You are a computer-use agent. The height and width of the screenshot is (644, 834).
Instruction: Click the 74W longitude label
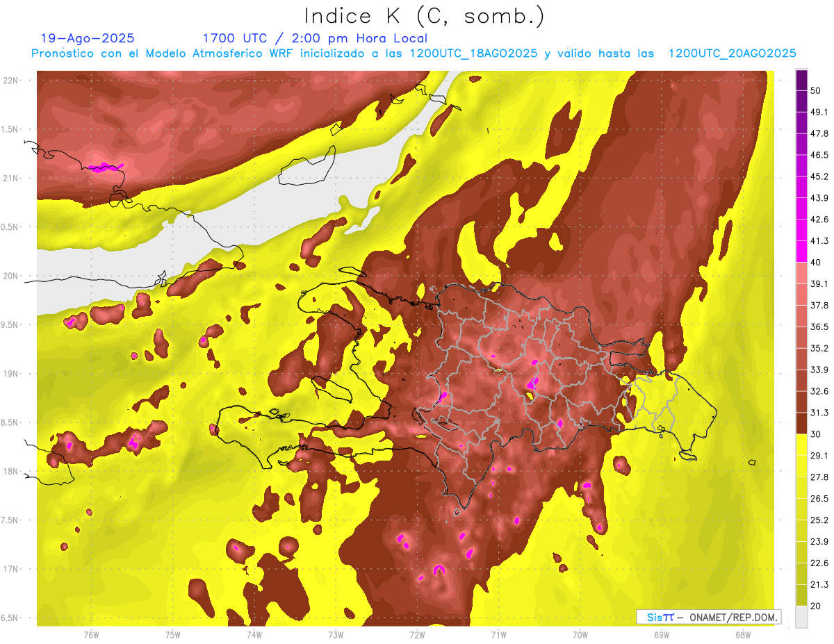point(254,634)
